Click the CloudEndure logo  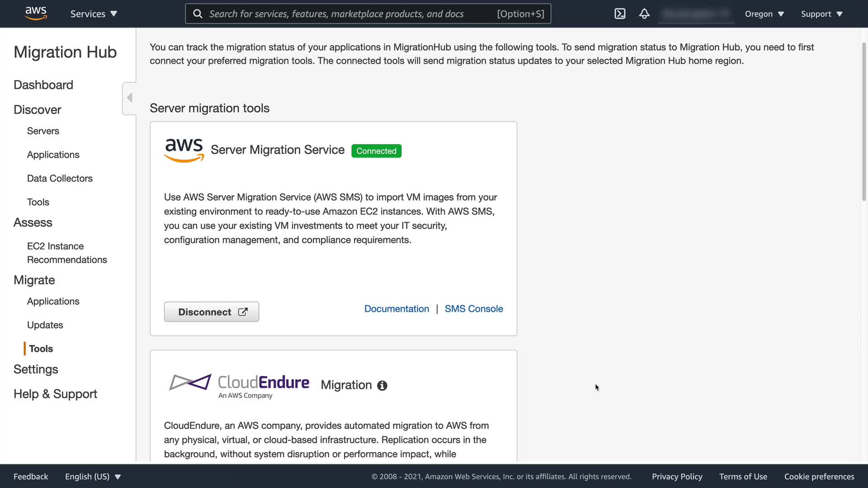point(239,385)
